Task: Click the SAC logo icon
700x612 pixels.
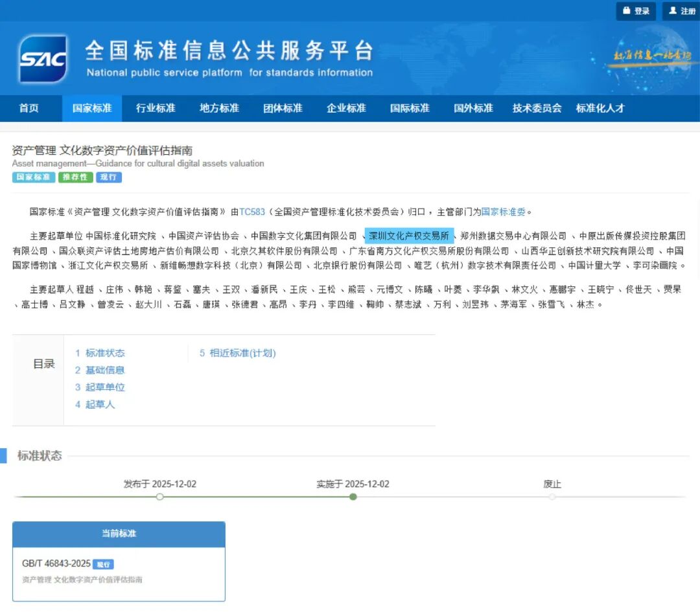Action: point(43,60)
